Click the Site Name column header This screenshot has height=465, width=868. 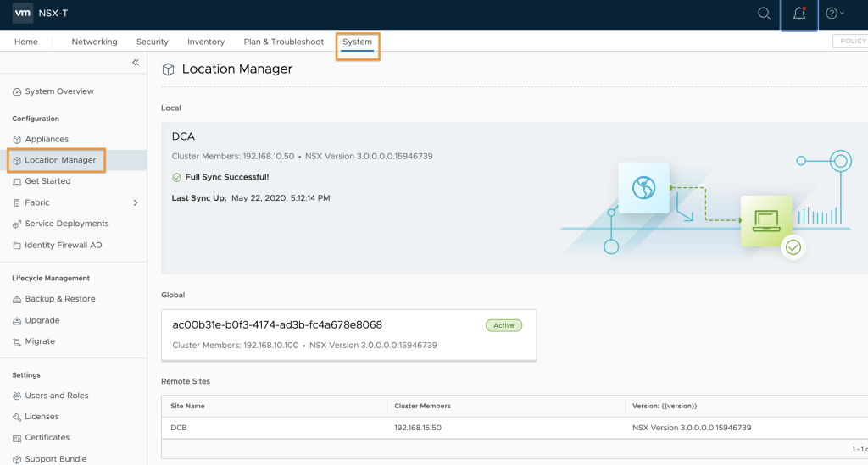(187, 406)
